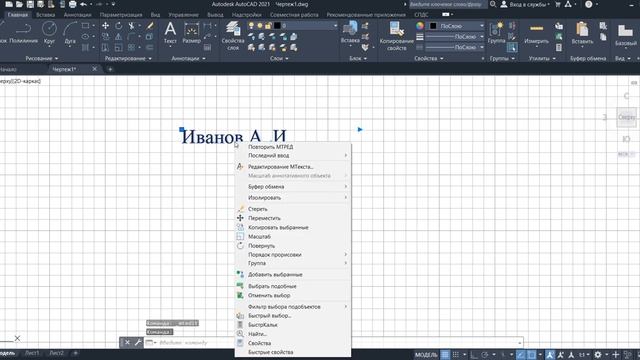This screenshot has height=360, width=640.
Task: Click the Измерить measure tool
Action: pyautogui.click(x=536, y=33)
